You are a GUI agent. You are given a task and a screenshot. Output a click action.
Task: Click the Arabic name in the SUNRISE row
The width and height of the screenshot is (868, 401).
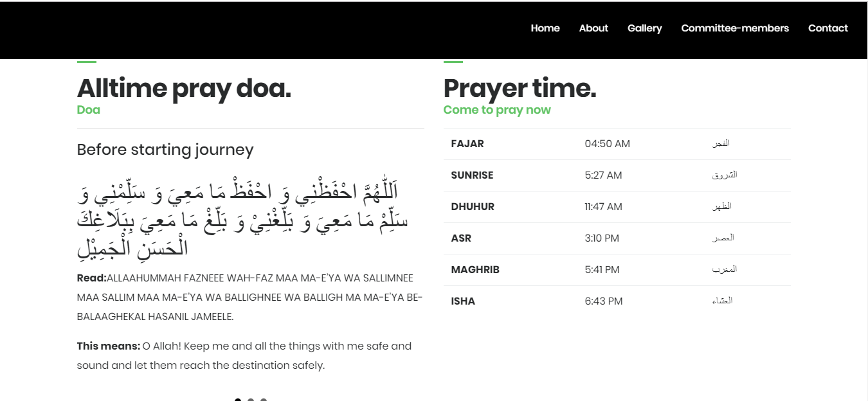click(x=725, y=175)
